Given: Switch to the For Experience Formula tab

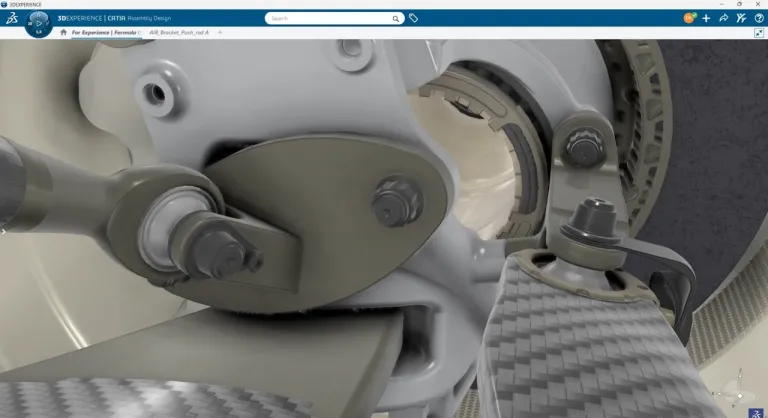Looking at the screenshot, I should 105,32.
